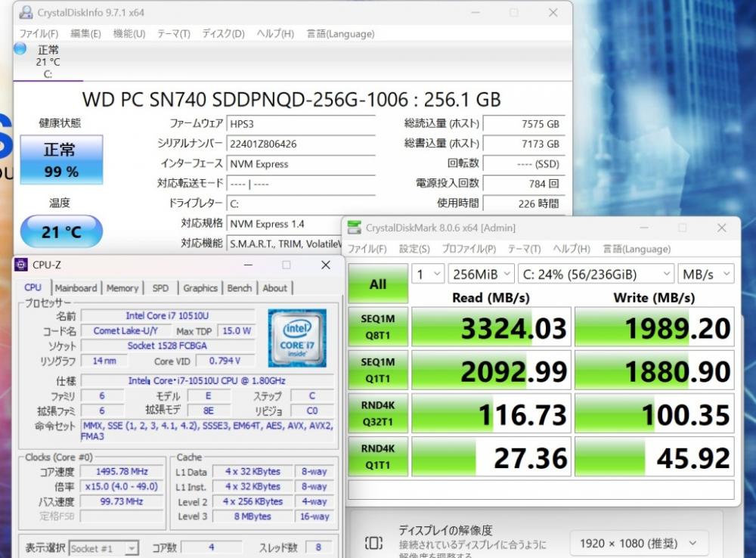756x558 pixels.
Task: Switch to the SPD tab in CPU-Z
Action: (160, 288)
